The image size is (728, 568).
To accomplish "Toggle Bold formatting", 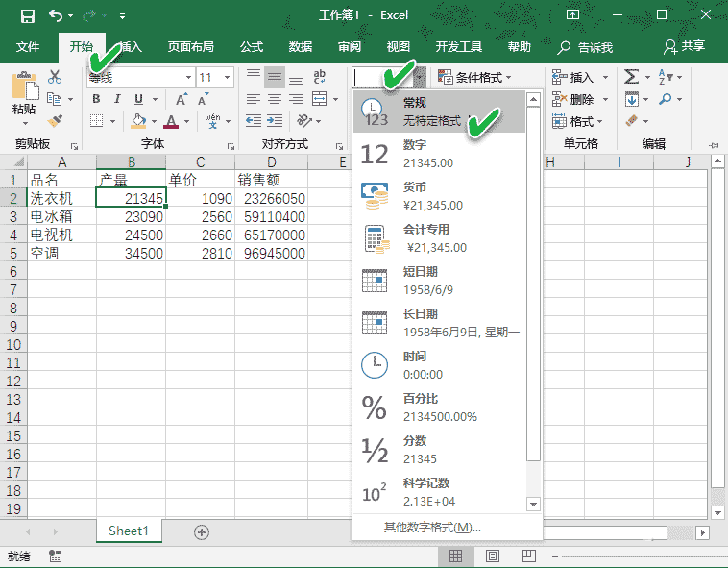I will [x=96, y=99].
